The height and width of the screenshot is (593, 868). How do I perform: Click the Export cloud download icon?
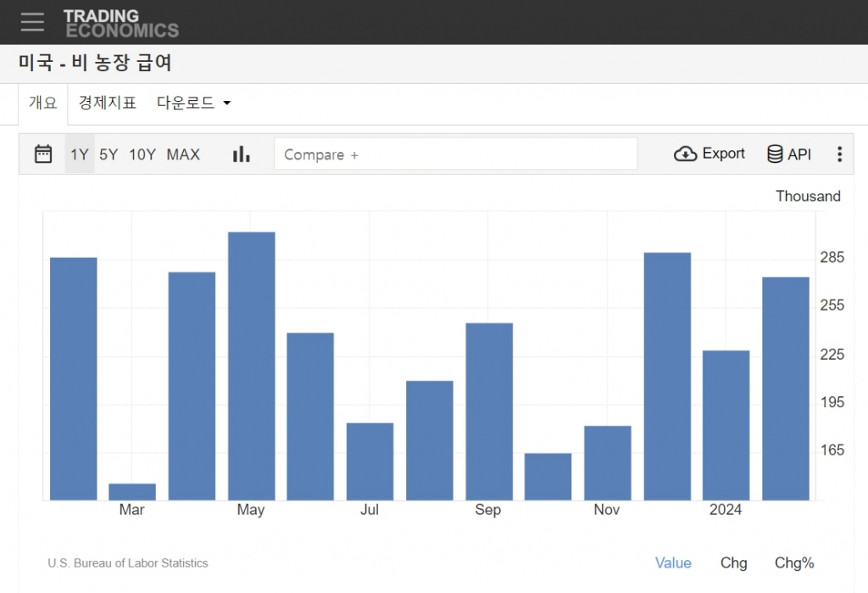[685, 154]
